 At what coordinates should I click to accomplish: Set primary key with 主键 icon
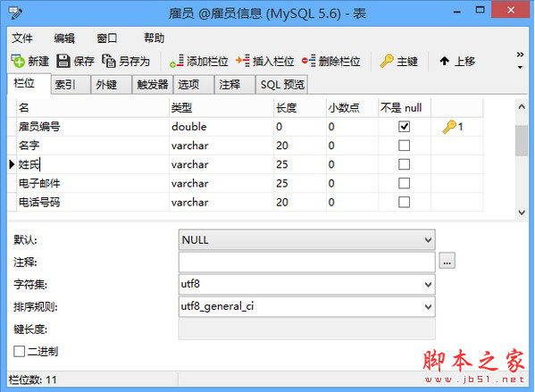[x=387, y=61]
